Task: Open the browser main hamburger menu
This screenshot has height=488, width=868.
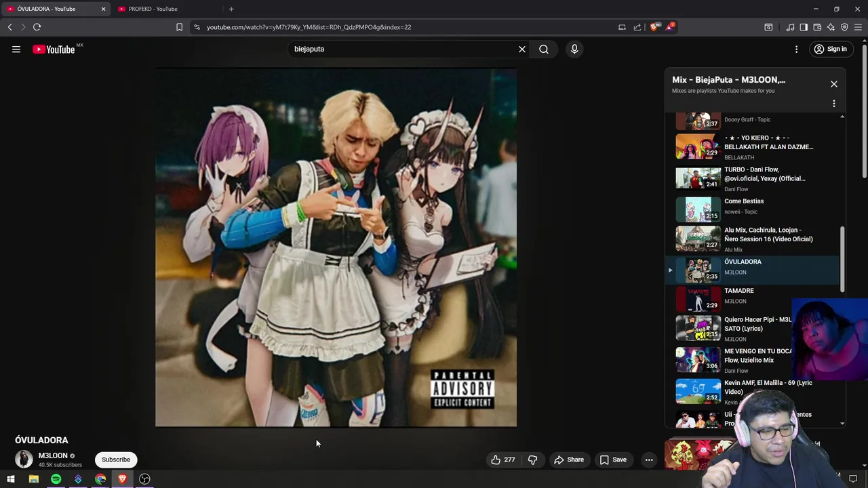Action: 859,27
